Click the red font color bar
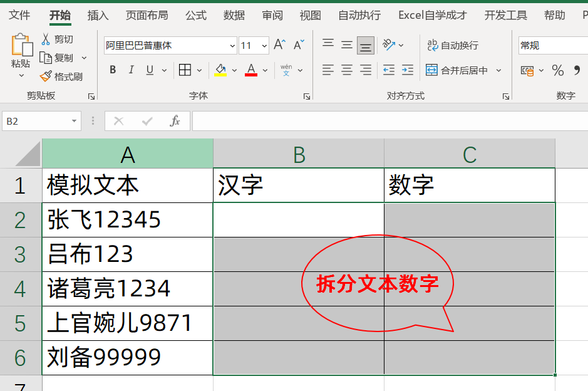This screenshot has width=588, height=391. [x=251, y=75]
